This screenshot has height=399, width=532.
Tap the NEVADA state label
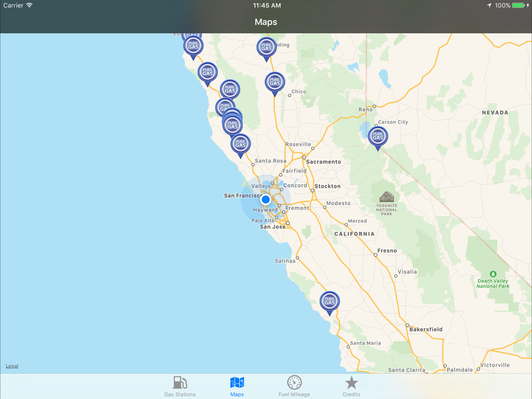(x=495, y=113)
